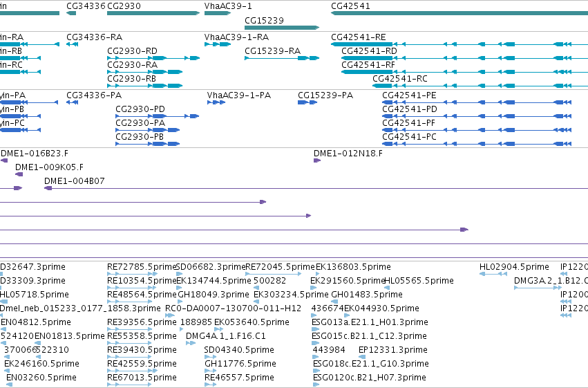Click protein CG2930-PA label
The height and width of the screenshot is (388, 588).
(x=140, y=123)
